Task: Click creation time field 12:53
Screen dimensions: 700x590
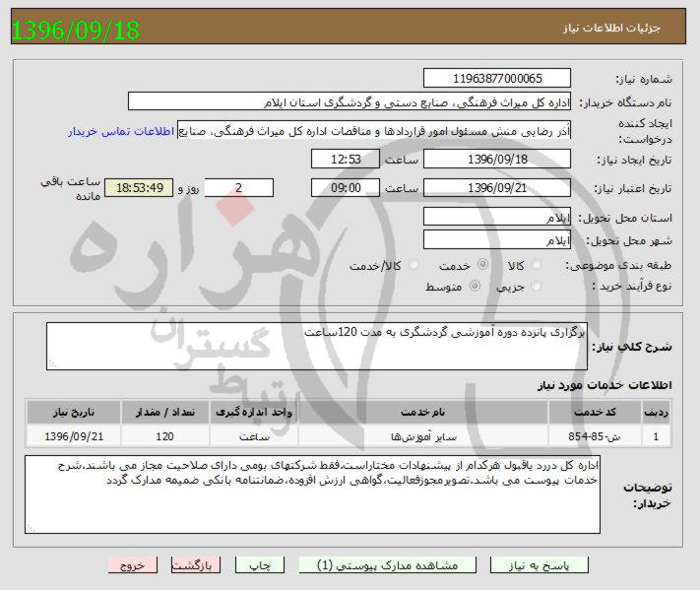Action: 346,159
